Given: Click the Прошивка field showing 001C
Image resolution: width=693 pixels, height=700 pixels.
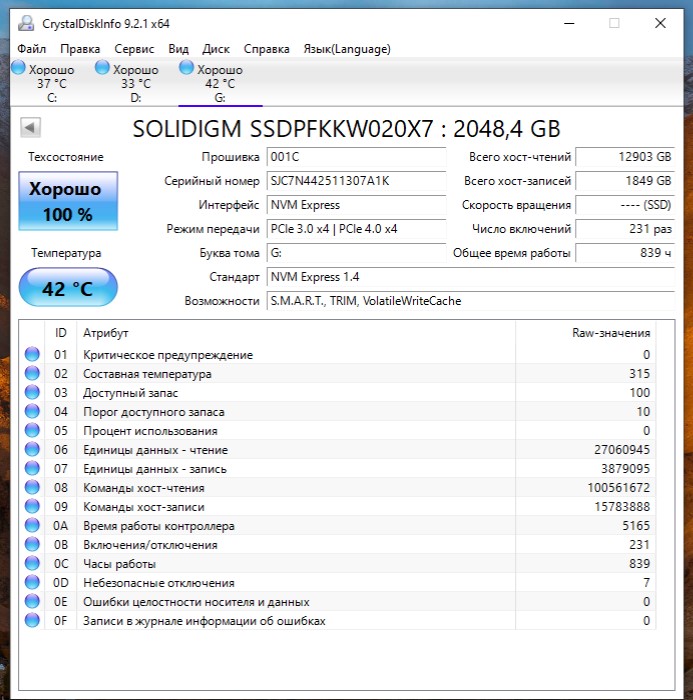Looking at the screenshot, I should [x=356, y=157].
